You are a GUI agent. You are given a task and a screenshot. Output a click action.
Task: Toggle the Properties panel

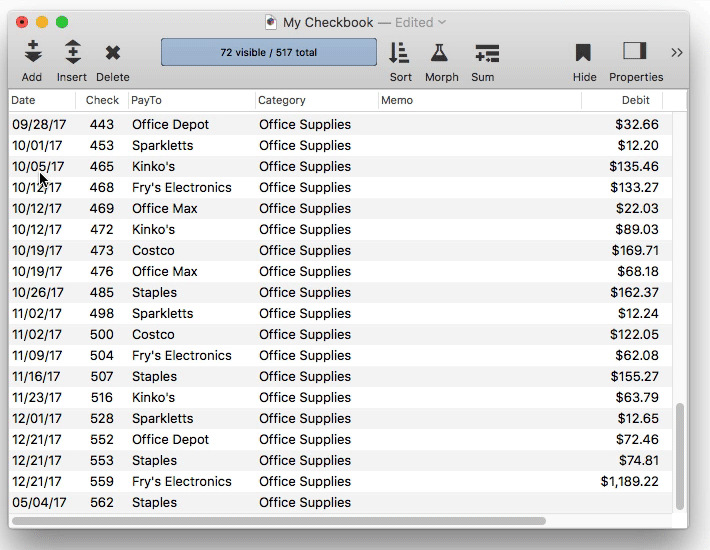[x=635, y=52]
